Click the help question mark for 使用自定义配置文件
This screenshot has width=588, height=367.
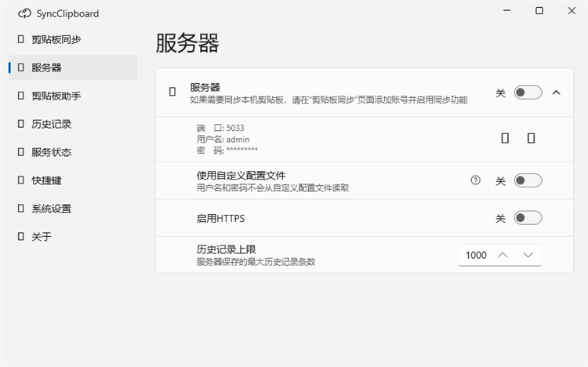click(476, 180)
